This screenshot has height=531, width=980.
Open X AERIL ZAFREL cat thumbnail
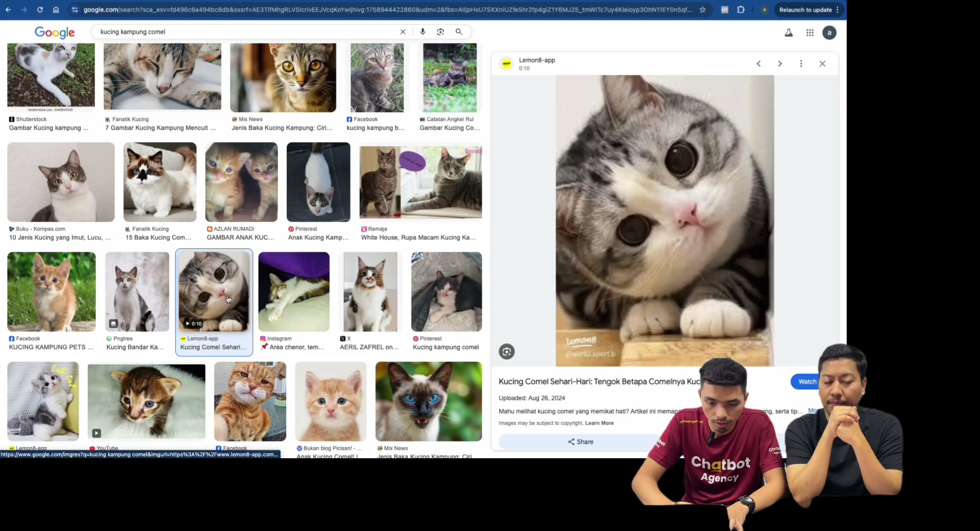click(370, 292)
